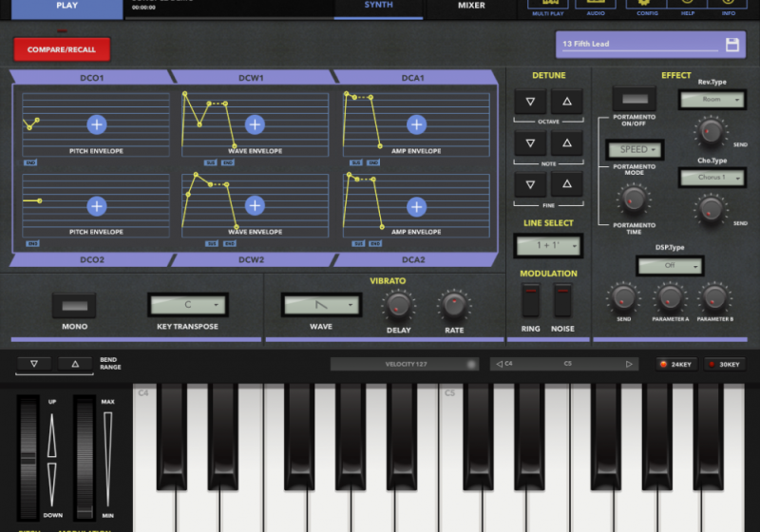Click the DCA1 section header
This screenshot has height=532, width=760.
[413, 78]
